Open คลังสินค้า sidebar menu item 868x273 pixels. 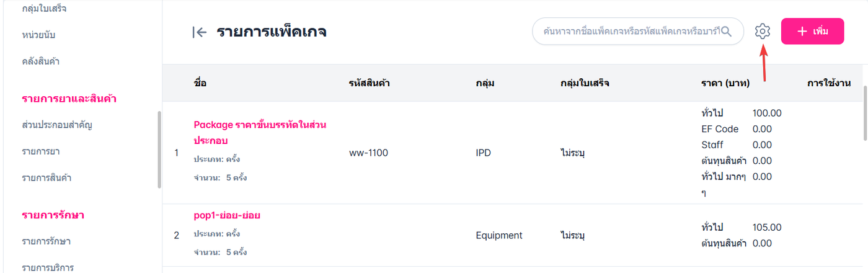[x=40, y=61]
